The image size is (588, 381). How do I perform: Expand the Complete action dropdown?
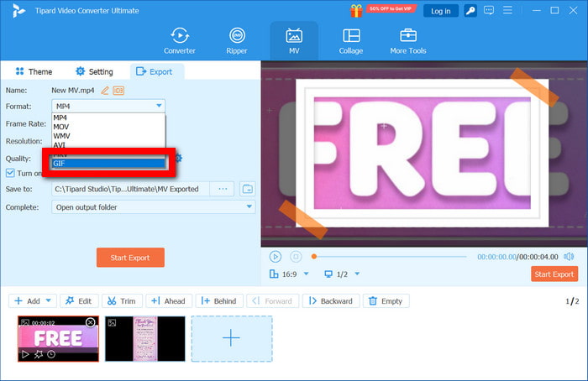[249, 206]
